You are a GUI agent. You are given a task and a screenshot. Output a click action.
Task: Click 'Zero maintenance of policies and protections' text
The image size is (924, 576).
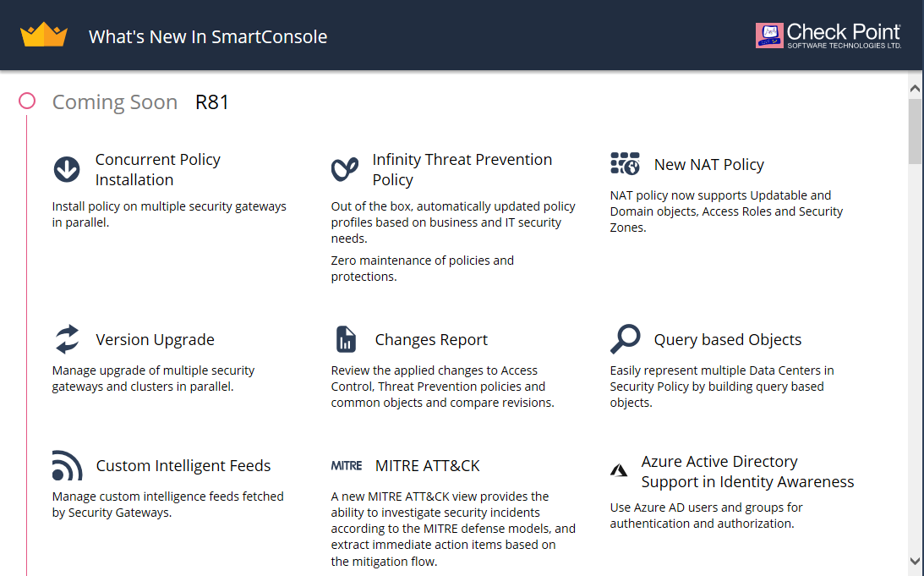pos(422,268)
